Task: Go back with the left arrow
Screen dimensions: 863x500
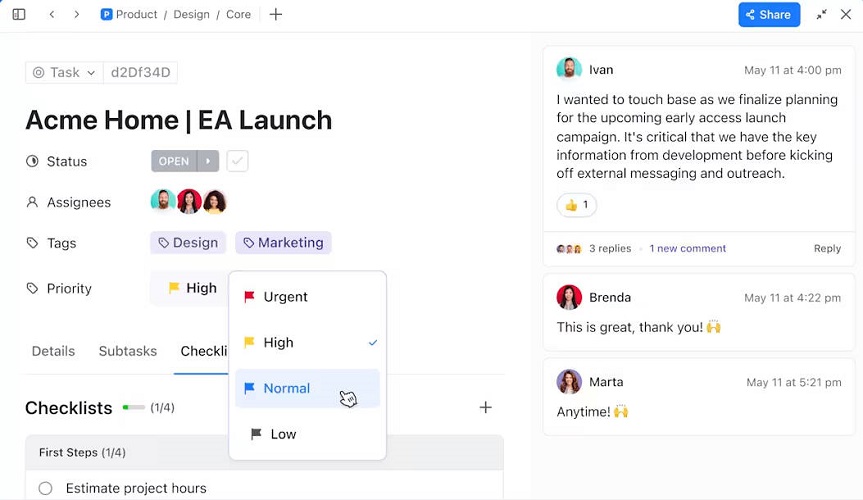Action: (52, 14)
